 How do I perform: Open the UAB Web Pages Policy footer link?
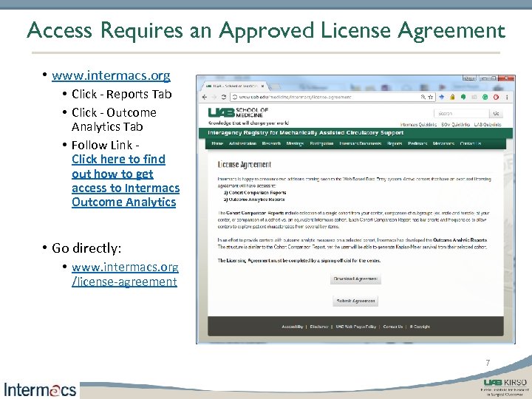(356, 327)
